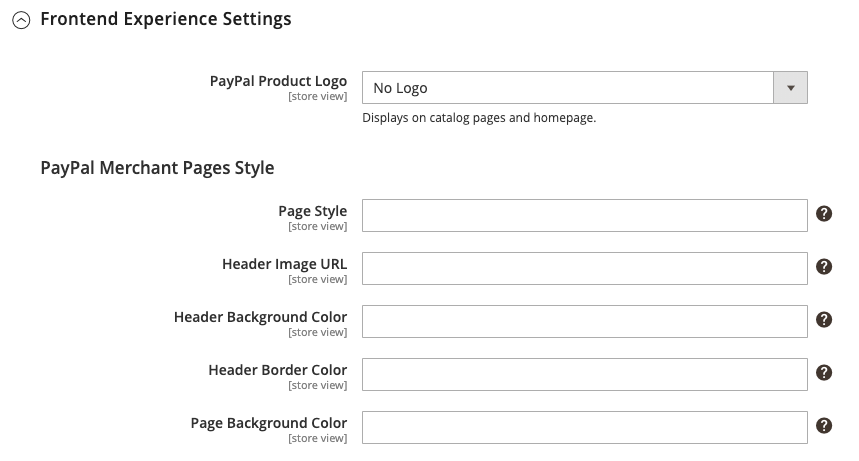This screenshot has height=461, width=859.
Task: Click the Page Background Color label
Action: click(269, 423)
